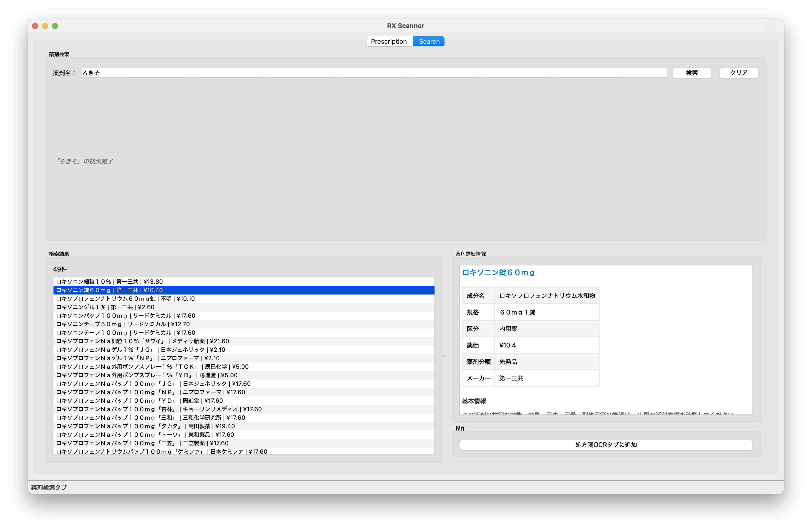Select ロキソプロフェンナトリウム60mg錠 row

coord(125,298)
